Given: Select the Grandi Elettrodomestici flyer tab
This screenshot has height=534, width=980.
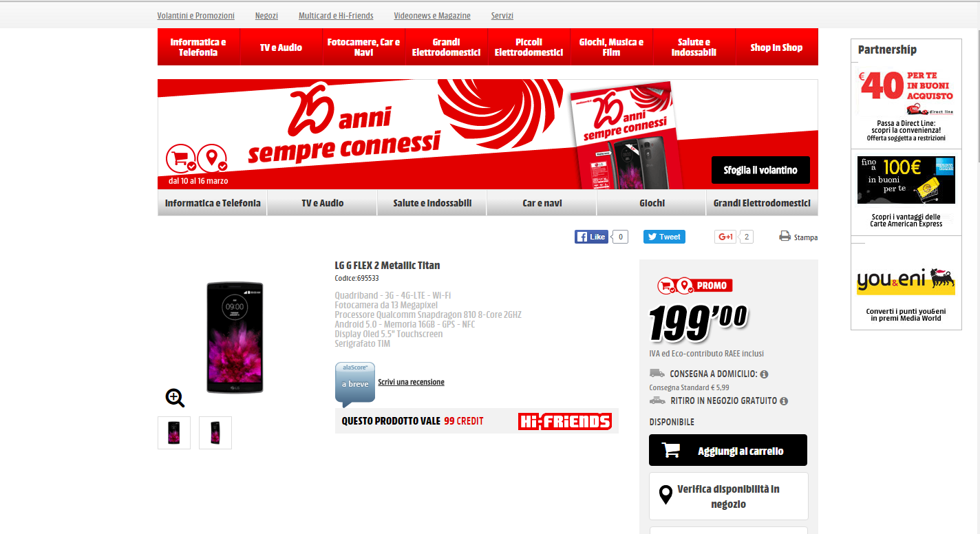Looking at the screenshot, I should tap(762, 203).
